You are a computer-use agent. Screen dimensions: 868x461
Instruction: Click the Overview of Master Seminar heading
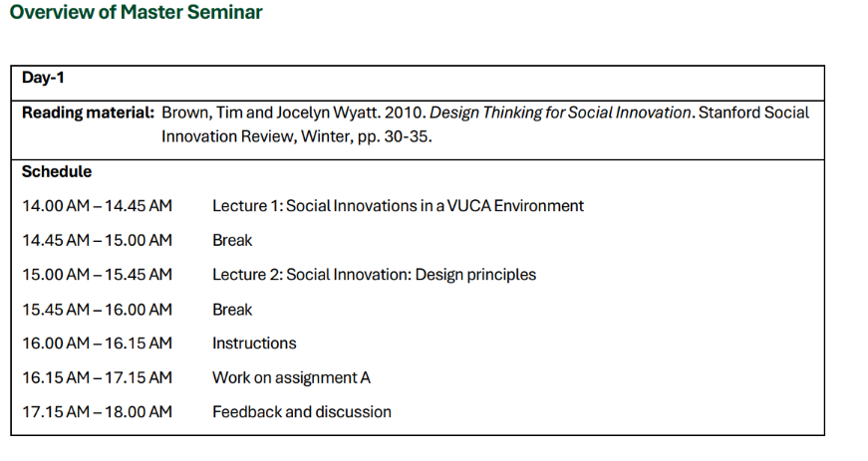[137, 12]
